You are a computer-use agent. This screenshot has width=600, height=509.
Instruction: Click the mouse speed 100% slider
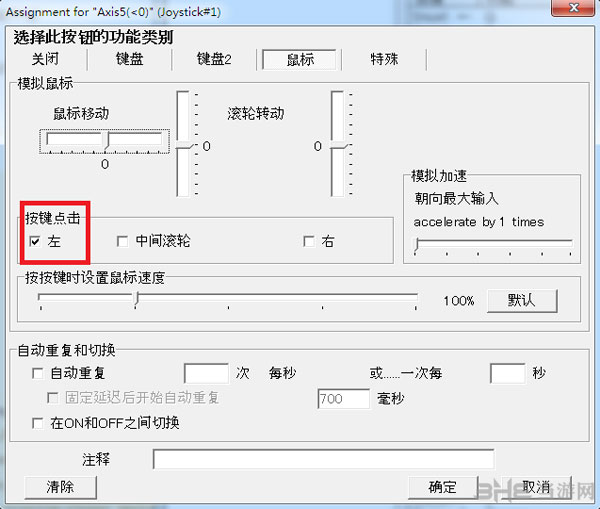228,299
